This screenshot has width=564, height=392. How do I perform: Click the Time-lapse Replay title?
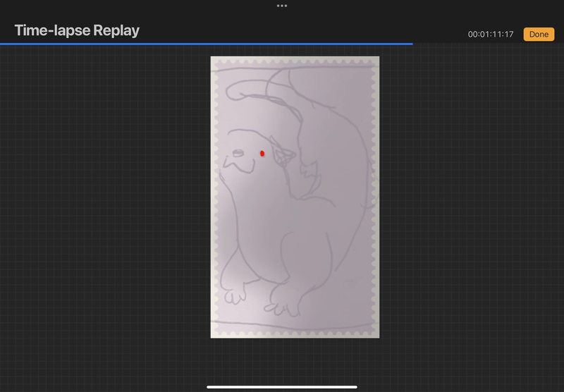pos(77,31)
